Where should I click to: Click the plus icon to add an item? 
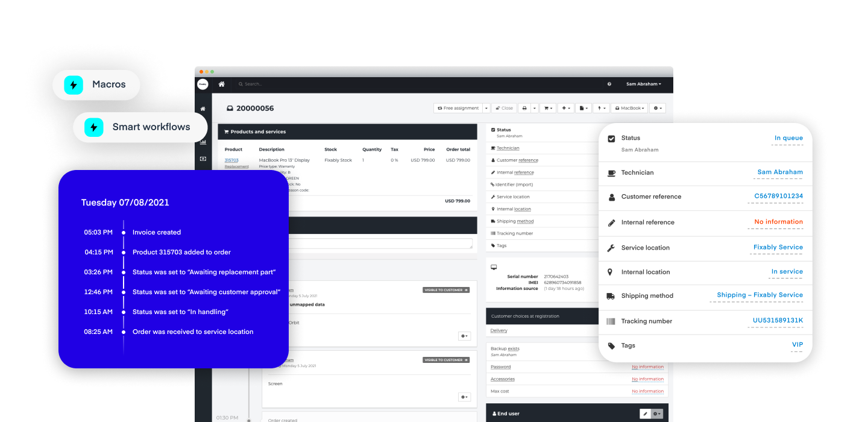[564, 107]
